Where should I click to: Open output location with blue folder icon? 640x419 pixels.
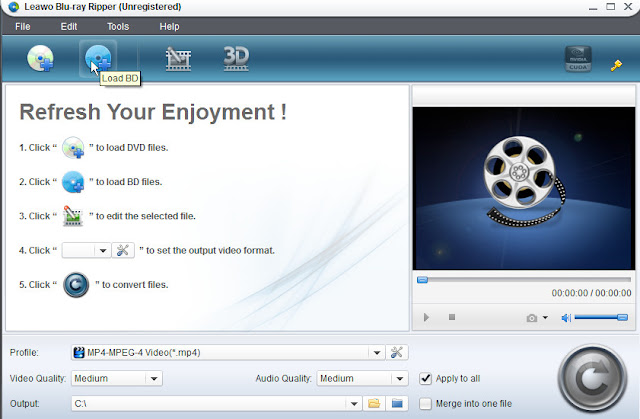(x=397, y=403)
